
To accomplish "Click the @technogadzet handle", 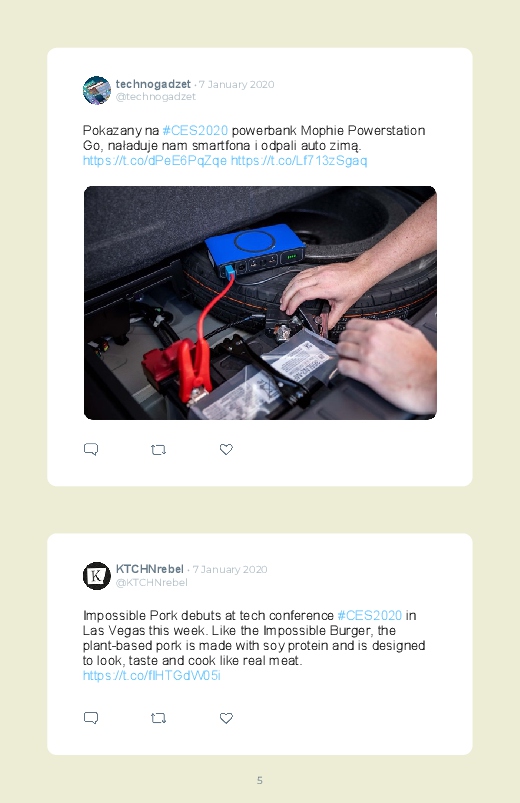I will pyautogui.click(x=156, y=97).
